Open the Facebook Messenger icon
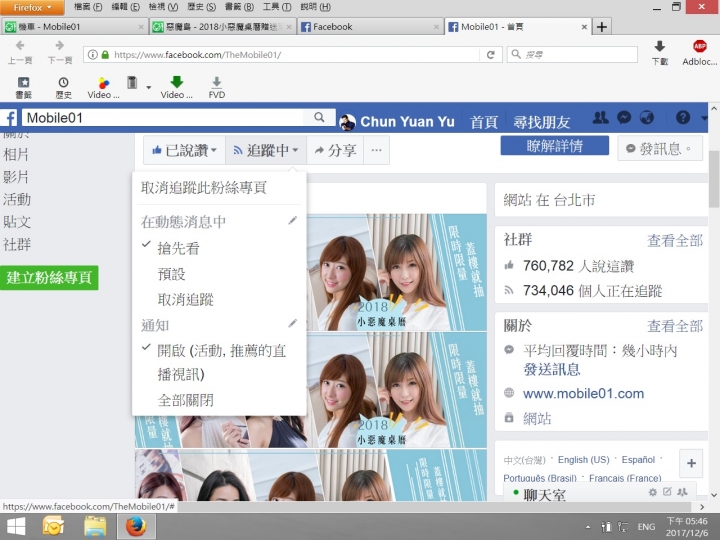Image resolution: width=720 pixels, height=540 pixels. (624, 118)
